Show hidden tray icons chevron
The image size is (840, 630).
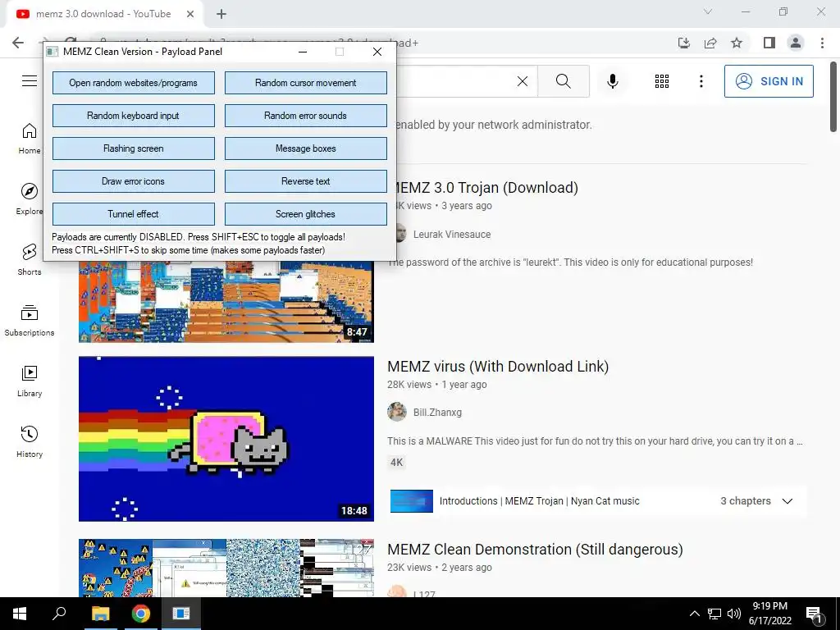pyautogui.click(x=694, y=614)
